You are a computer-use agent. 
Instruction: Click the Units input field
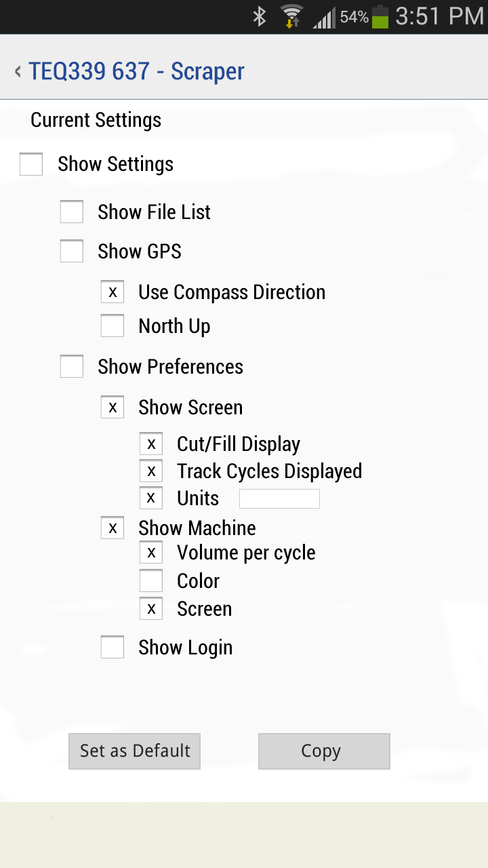[279, 498]
